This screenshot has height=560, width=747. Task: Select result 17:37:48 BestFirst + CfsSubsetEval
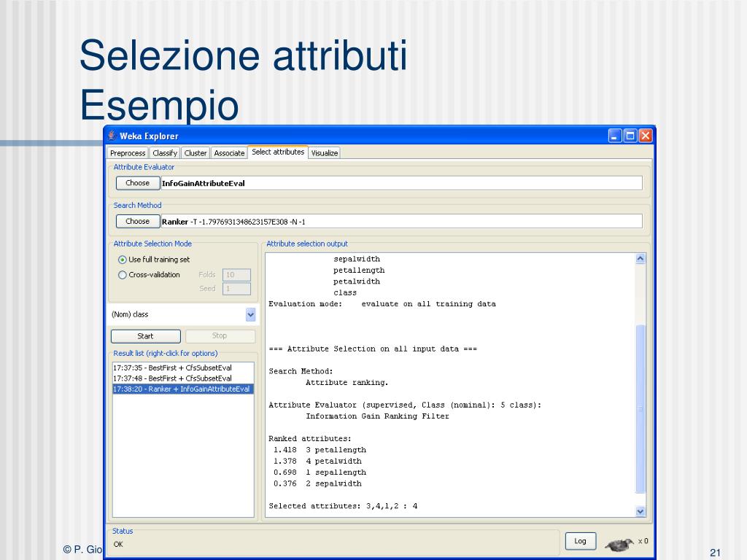(x=183, y=378)
